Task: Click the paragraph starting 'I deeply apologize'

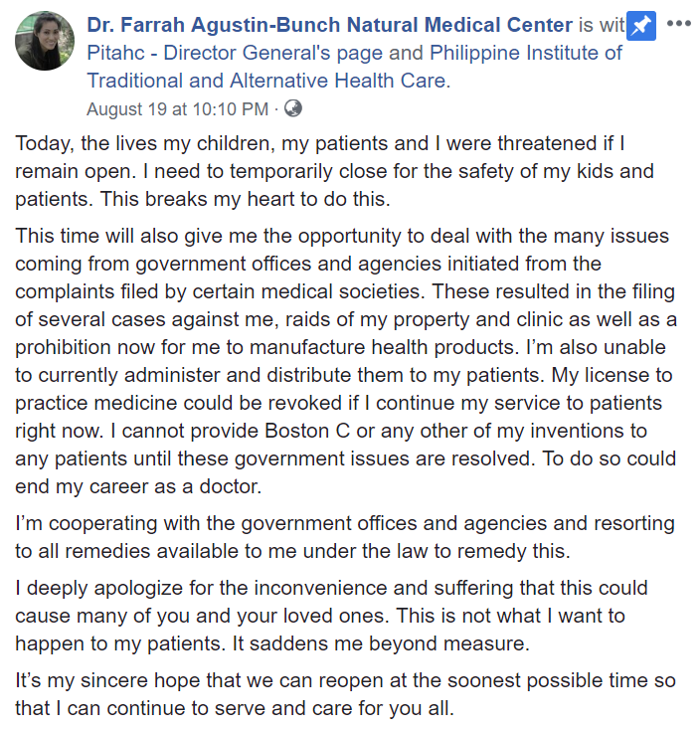Action: tap(331, 616)
